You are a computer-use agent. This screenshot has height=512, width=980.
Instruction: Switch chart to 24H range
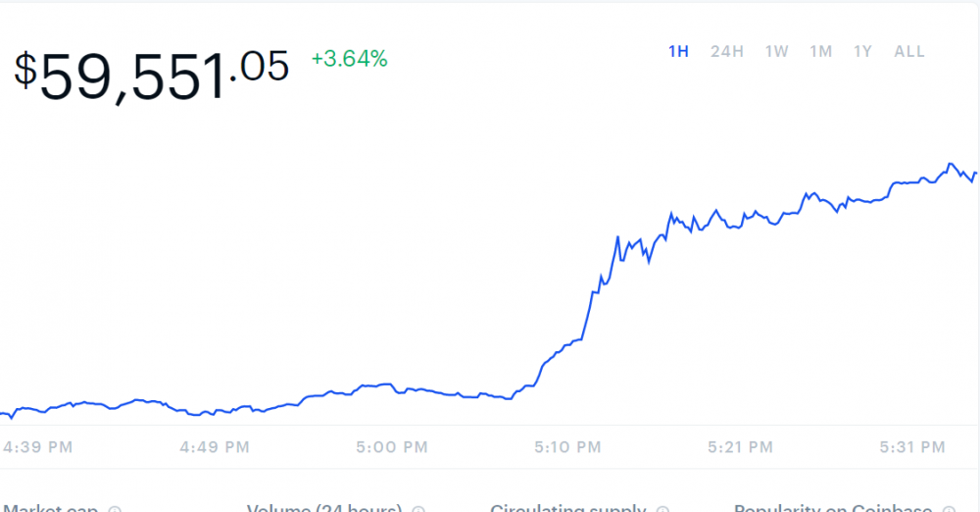click(x=727, y=51)
